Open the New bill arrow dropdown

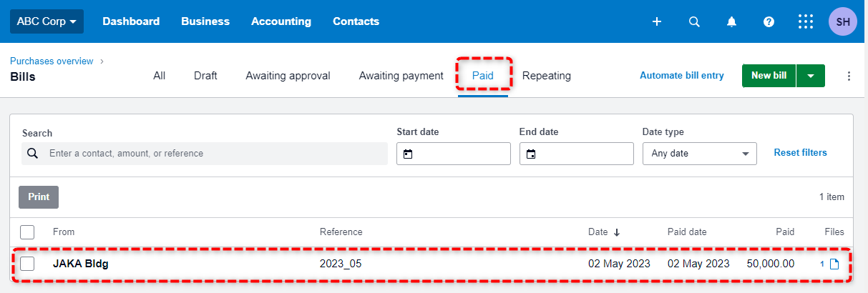coord(811,76)
